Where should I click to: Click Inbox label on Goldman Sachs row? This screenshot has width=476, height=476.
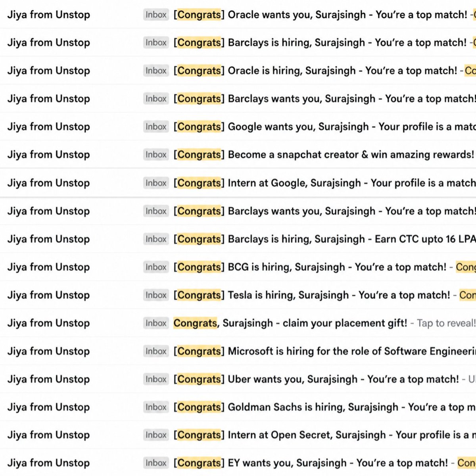coord(156,407)
